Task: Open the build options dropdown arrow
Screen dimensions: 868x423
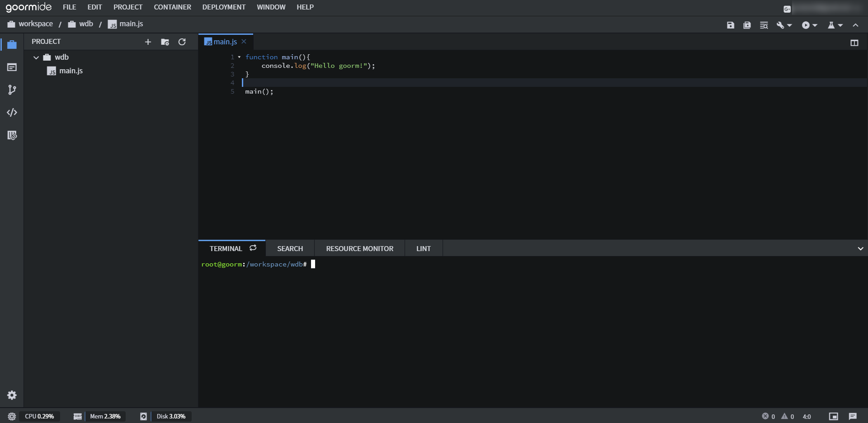Action: click(790, 25)
